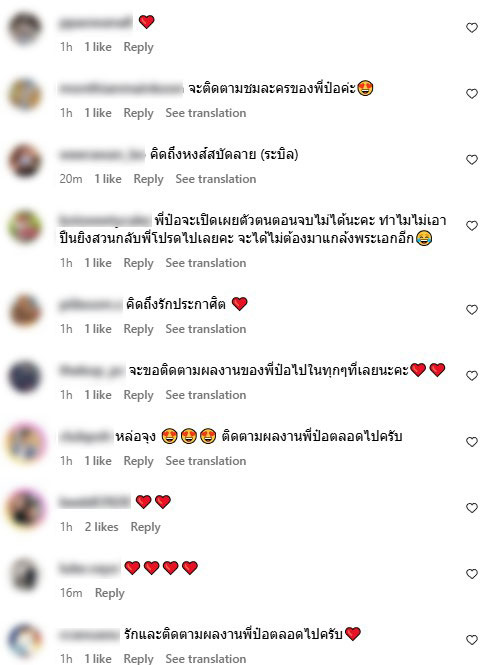Translate the หล่อจุง comment
The height and width of the screenshot is (665, 484).
(x=206, y=461)
